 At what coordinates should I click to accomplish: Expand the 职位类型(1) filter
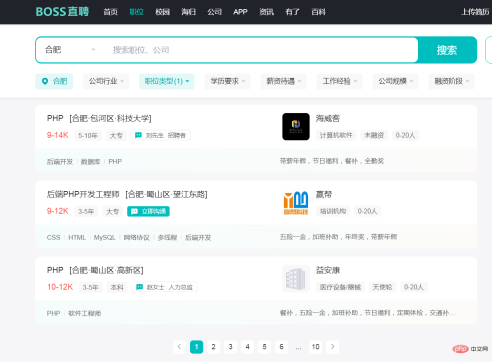click(x=167, y=81)
